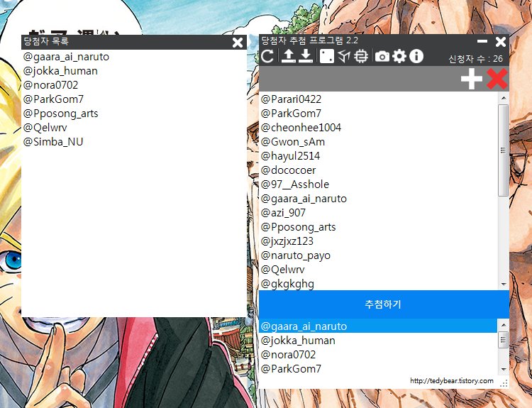The image size is (532, 408).
Task: Select @ParkGom7 in results list
Action: (x=378, y=369)
